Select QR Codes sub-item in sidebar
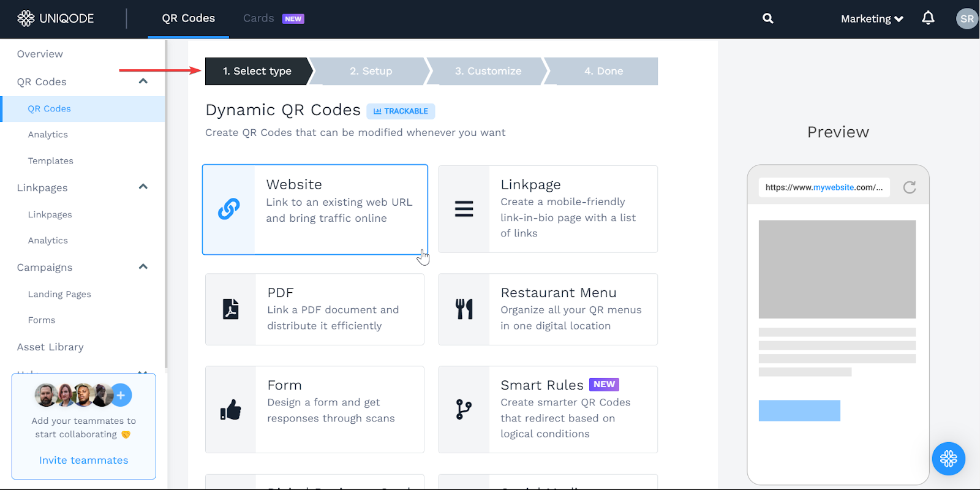Screen dimensions: 980x490 83,108
